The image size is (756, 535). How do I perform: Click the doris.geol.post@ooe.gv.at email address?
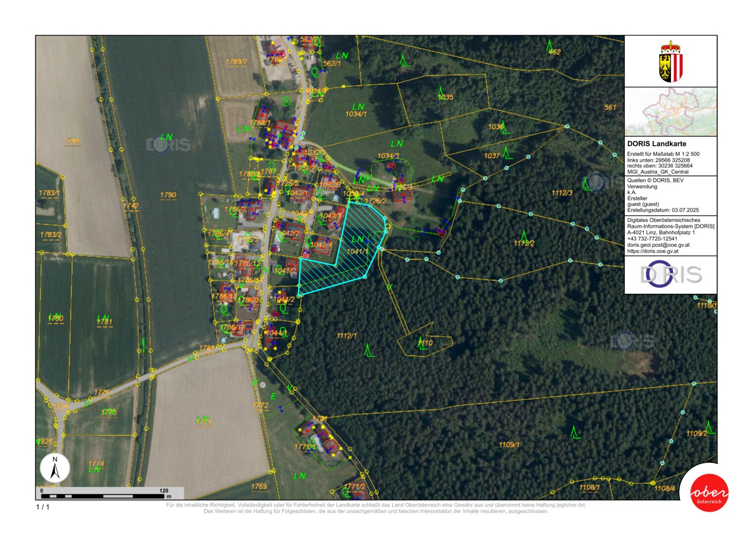click(658, 245)
